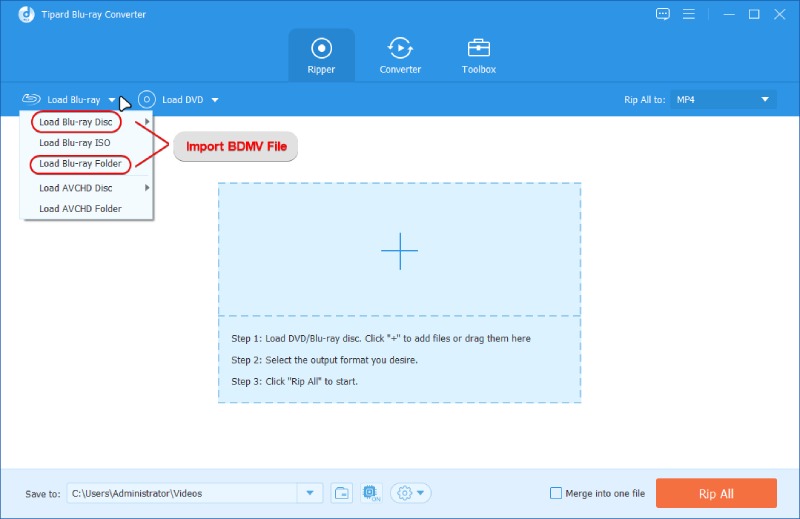The image size is (800, 519).
Task: Minimize the Tipard Blu-ray Converter window
Action: coord(729,14)
